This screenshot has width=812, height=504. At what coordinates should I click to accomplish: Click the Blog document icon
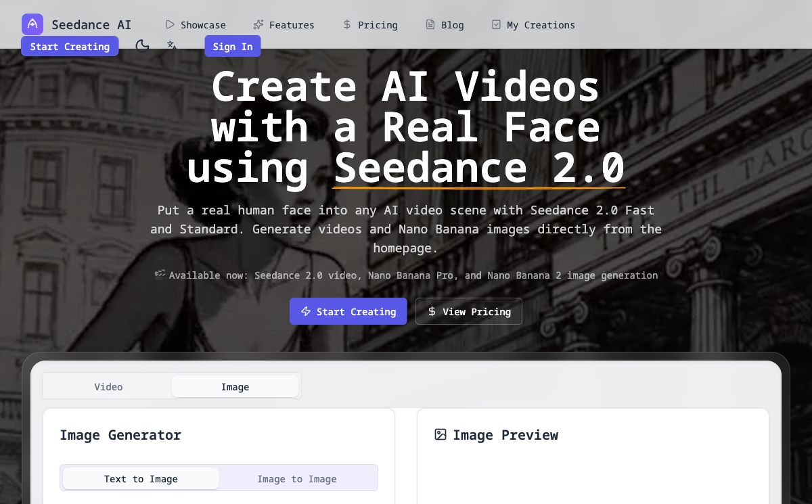[430, 24]
